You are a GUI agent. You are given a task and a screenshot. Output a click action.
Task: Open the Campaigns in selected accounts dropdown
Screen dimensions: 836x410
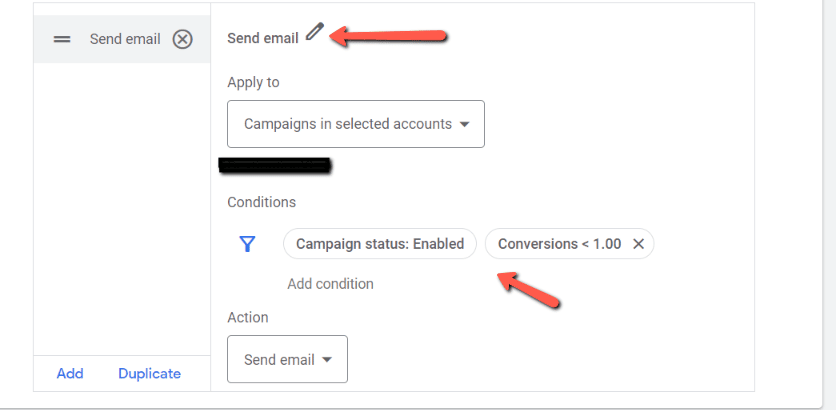point(355,124)
